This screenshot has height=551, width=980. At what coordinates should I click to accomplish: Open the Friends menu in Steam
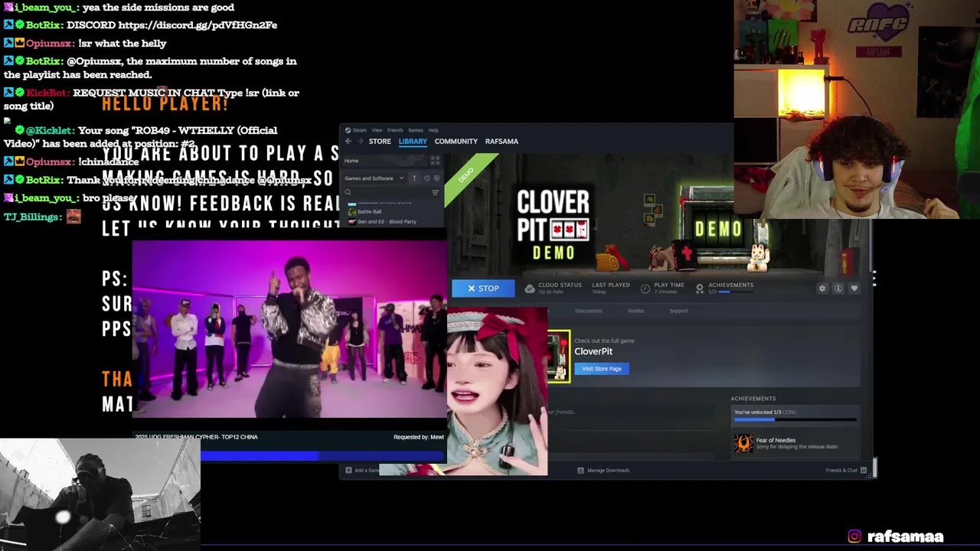[395, 130]
